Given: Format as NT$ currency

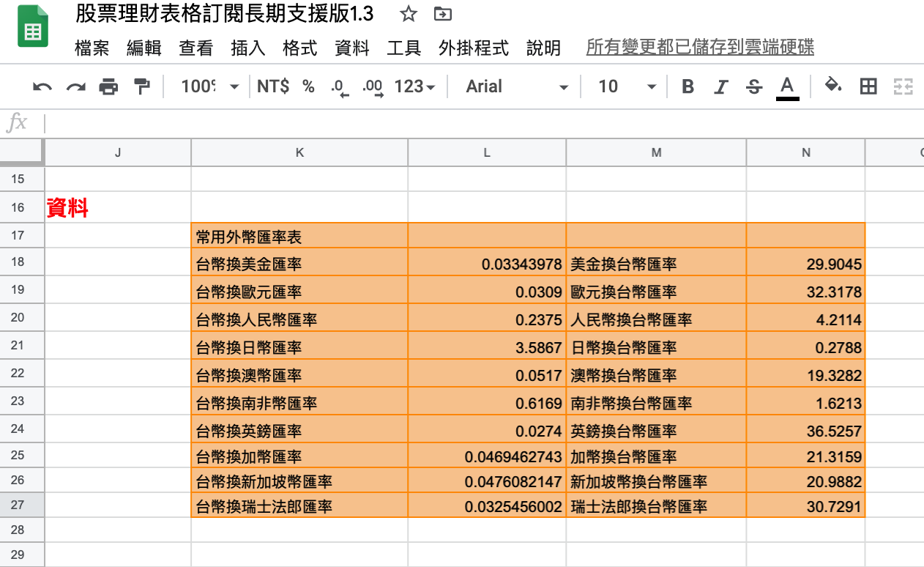Looking at the screenshot, I should [x=273, y=86].
